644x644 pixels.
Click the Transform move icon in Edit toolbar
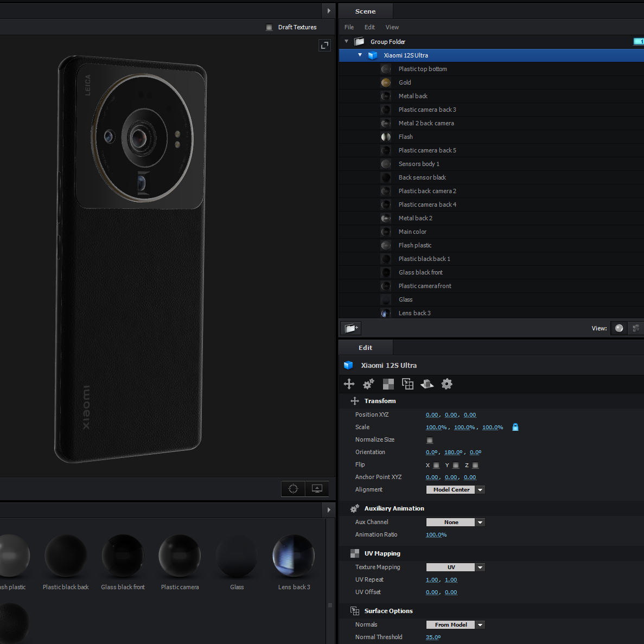[349, 384]
